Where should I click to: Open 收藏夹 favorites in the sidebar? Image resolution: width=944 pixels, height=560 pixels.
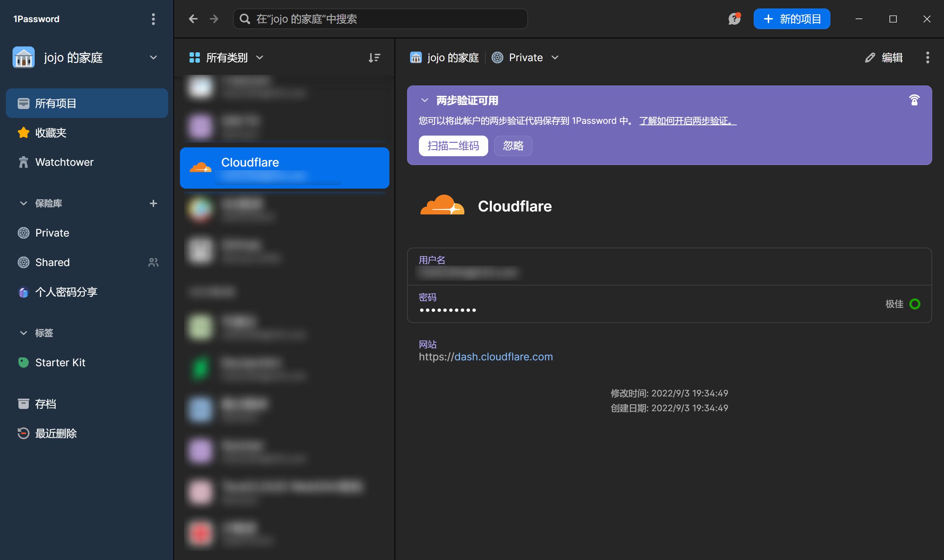[x=51, y=133]
